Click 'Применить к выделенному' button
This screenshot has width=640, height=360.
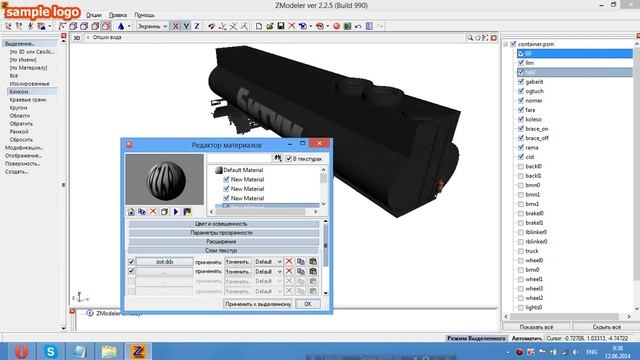(258, 304)
